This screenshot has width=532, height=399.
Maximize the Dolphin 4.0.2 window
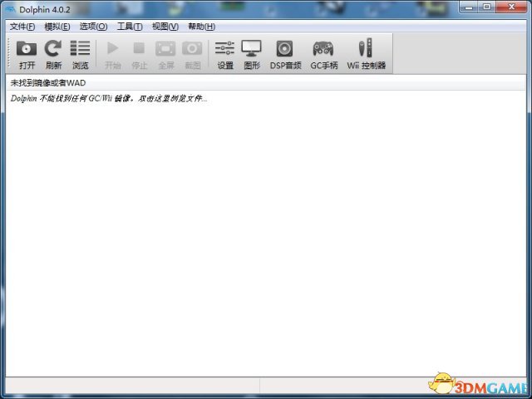(487, 7)
